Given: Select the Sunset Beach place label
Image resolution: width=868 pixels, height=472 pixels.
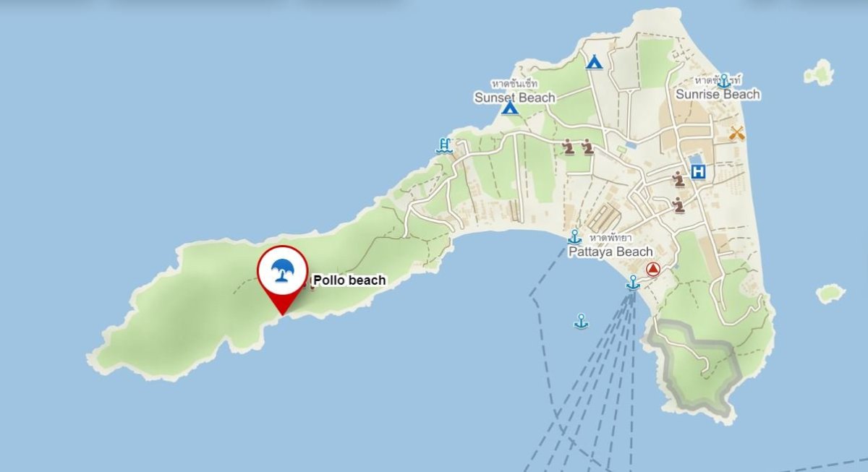Looking at the screenshot, I should click(x=515, y=97).
